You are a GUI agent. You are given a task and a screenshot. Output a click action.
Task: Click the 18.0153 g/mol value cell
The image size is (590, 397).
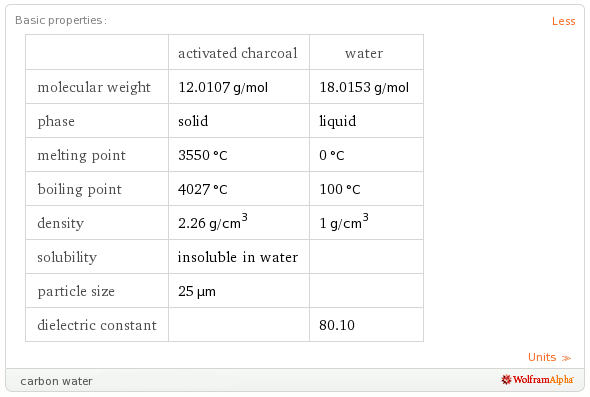click(366, 87)
